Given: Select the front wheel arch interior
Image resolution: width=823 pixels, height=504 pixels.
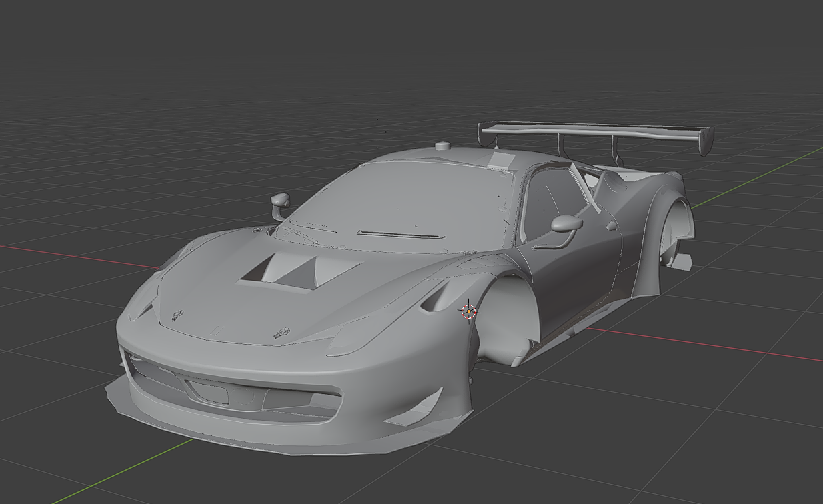Looking at the screenshot, I should pyautogui.click(x=507, y=320).
